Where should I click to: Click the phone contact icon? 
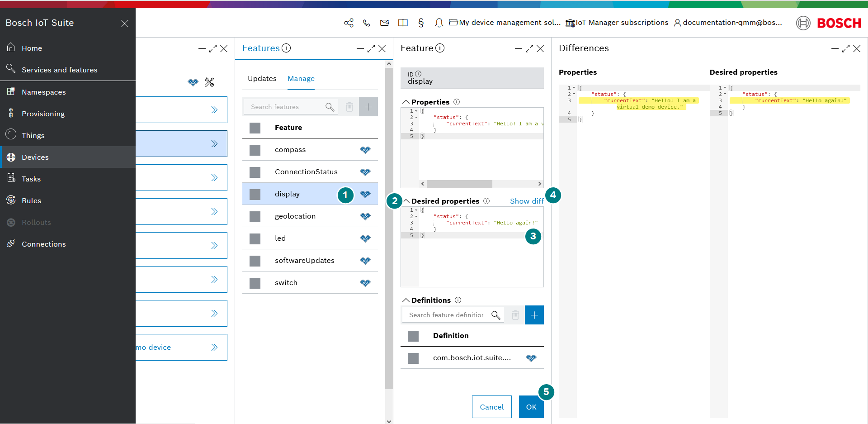tap(367, 23)
